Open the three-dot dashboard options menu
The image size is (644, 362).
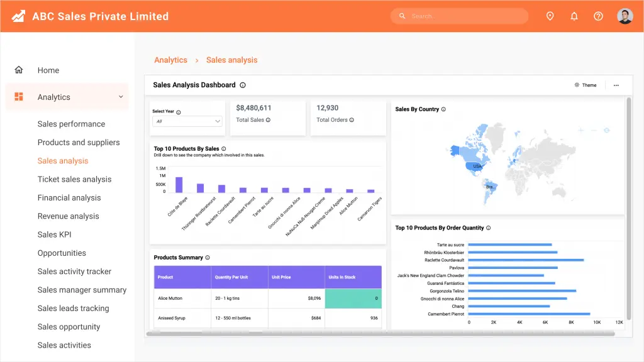click(x=616, y=85)
